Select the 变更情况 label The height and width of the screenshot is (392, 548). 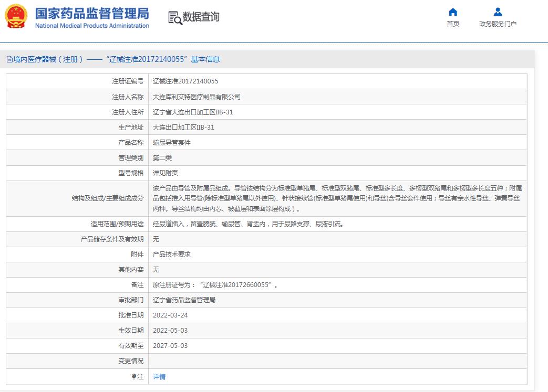coord(131,361)
